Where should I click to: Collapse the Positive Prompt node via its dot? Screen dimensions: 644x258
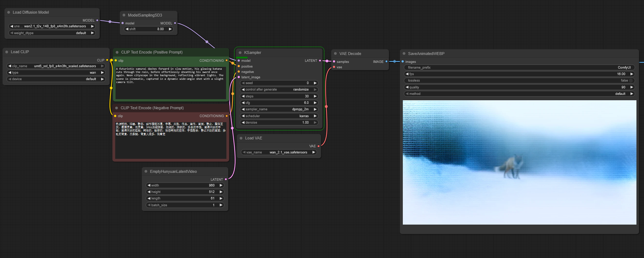coord(117,52)
